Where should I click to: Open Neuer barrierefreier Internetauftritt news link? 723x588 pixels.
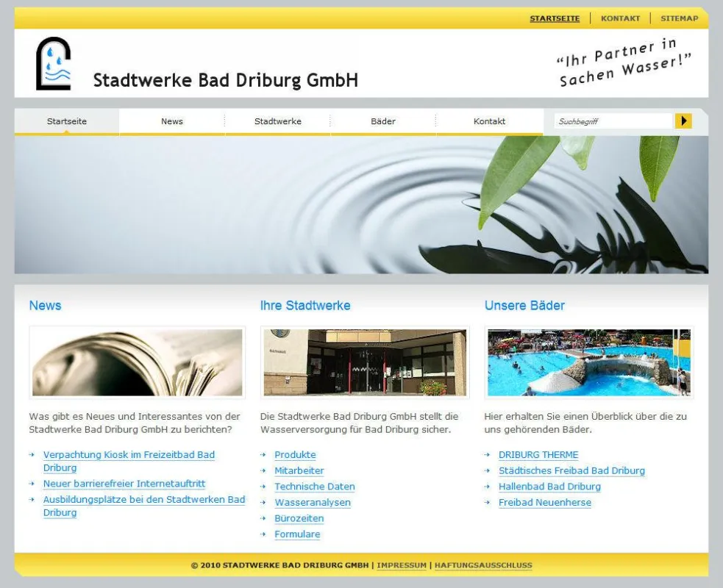point(124,484)
